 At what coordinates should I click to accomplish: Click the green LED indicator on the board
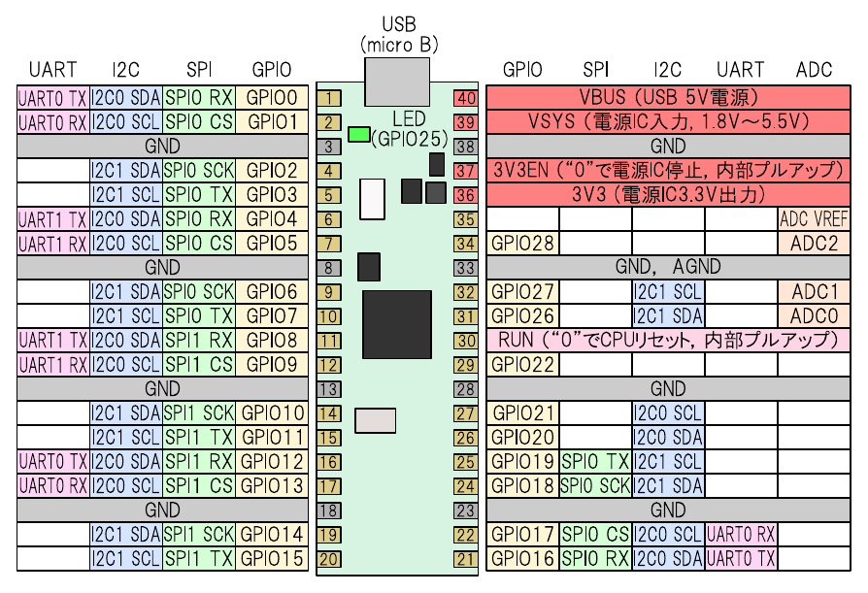tap(357, 134)
